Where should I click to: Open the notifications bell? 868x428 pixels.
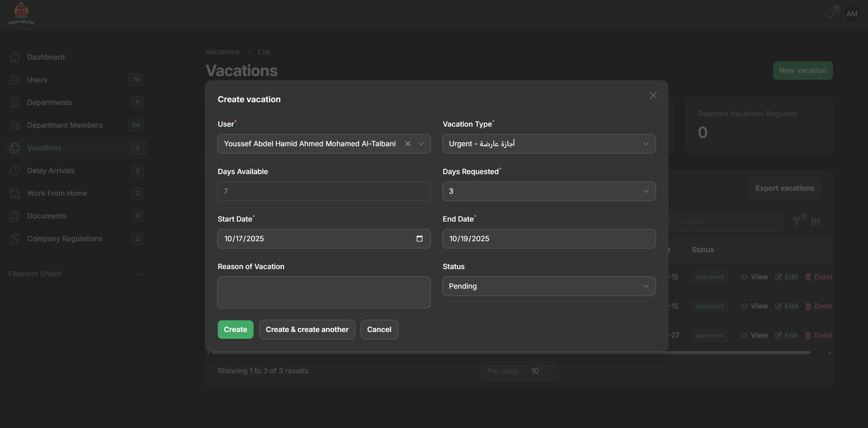pyautogui.click(x=829, y=14)
